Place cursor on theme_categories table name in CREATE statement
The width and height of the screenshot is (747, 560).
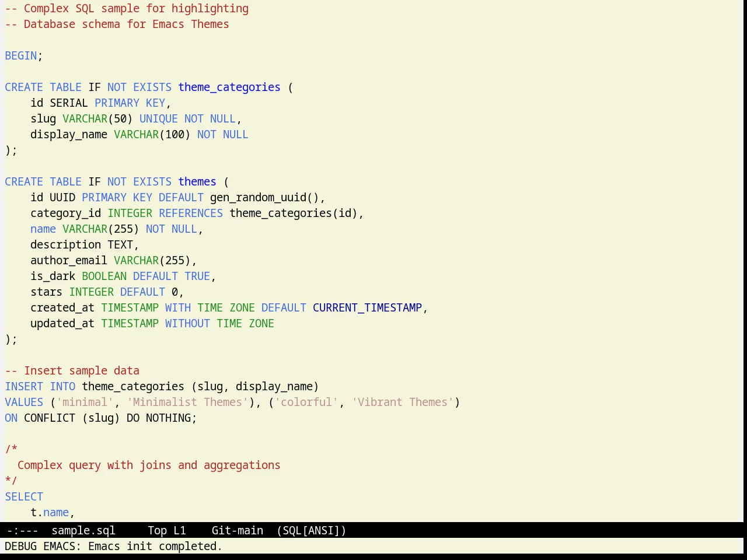click(x=229, y=87)
